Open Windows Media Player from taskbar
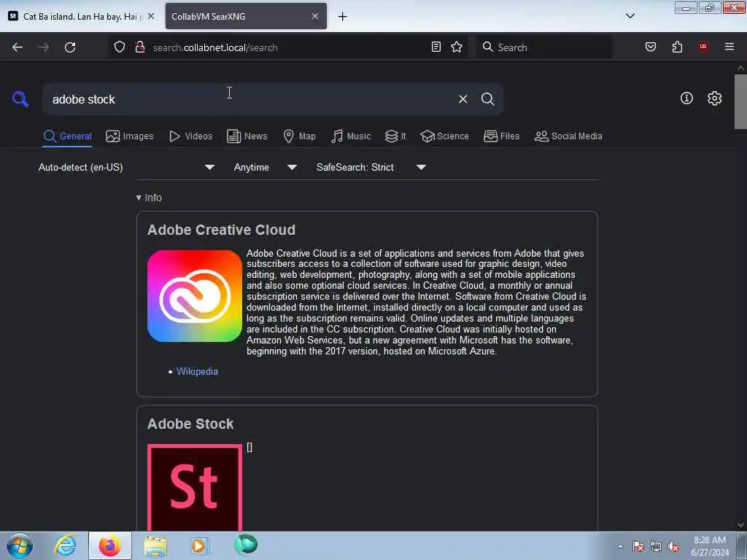 pyautogui.click(x=198, y=545)
